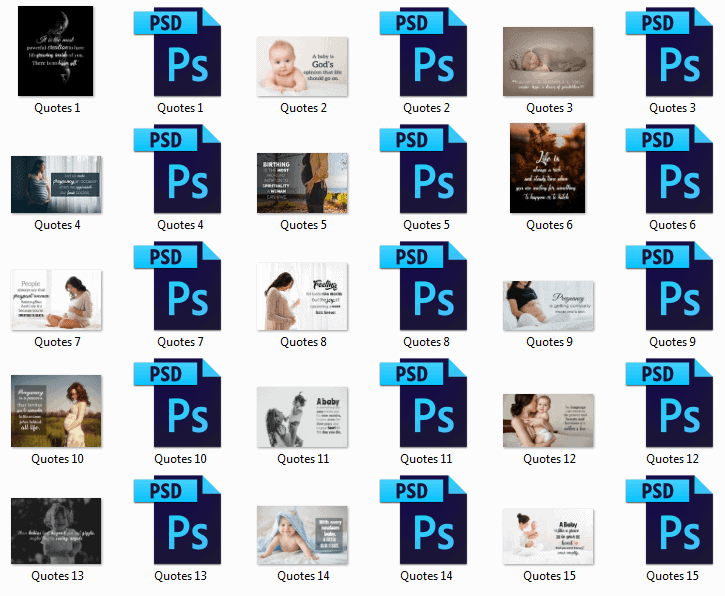725x596 pixels.
Task: Click the "Quotes 4" name under the window photo
Action: (57, 225)
